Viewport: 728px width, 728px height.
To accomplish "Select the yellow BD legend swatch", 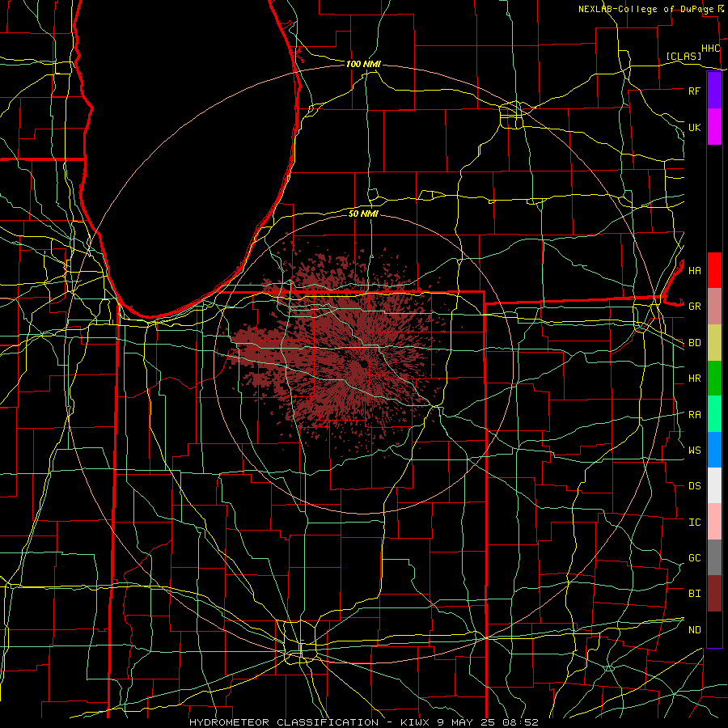I will (x=714, y=343).
